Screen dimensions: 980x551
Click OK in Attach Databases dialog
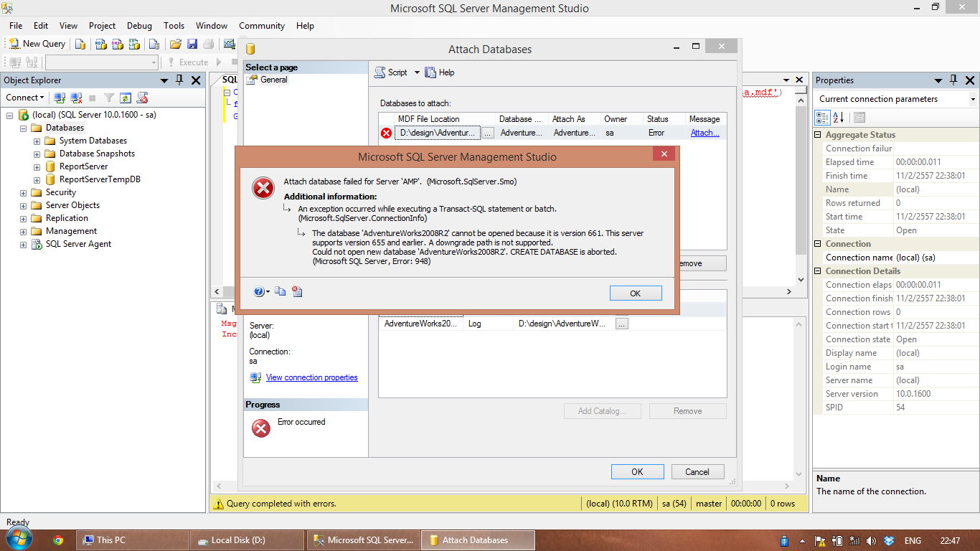point(637,472)
